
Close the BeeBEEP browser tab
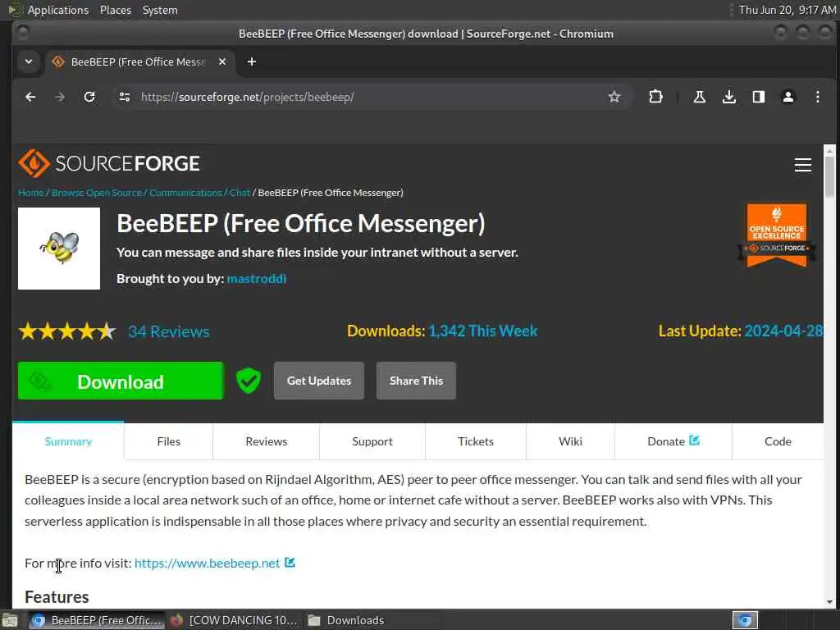coord(221,62)
